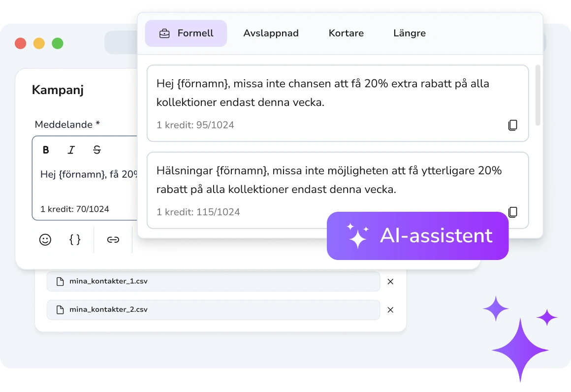This screenshot has height=392, width=571.
Task: Insert a link using the link icon
Action: pos(113,240)
